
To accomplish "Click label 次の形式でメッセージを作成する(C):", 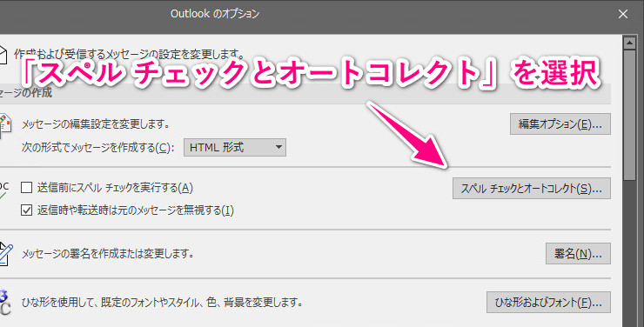I will coord(98,148).
